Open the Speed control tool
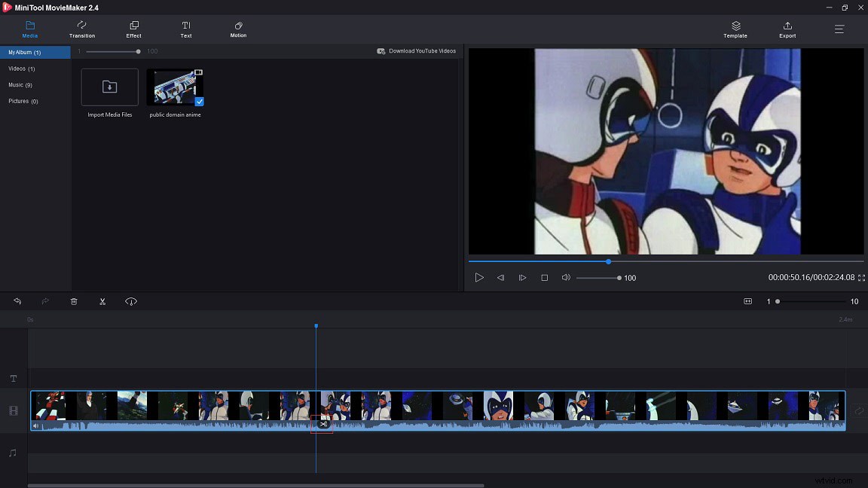 131,301
